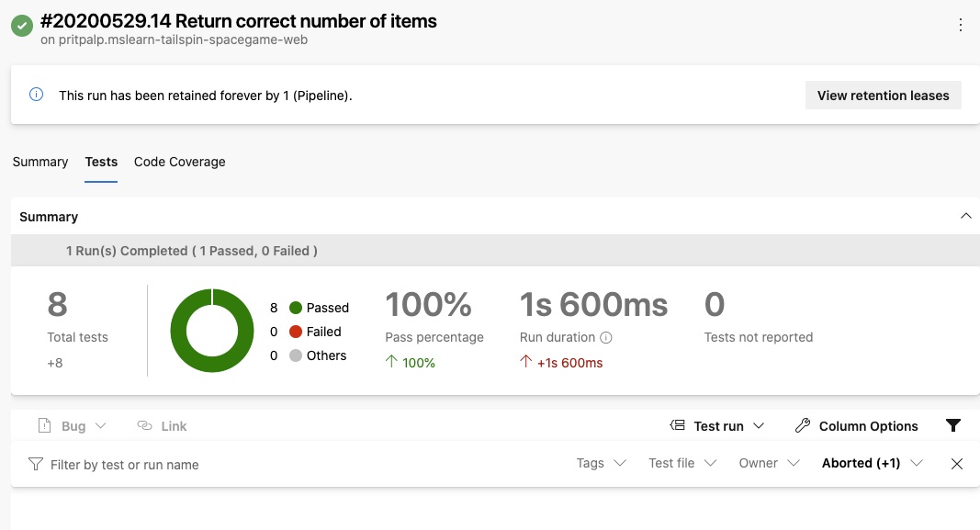
Task: Click the Column Options wrench icon
Action: (x=803, y=425)
